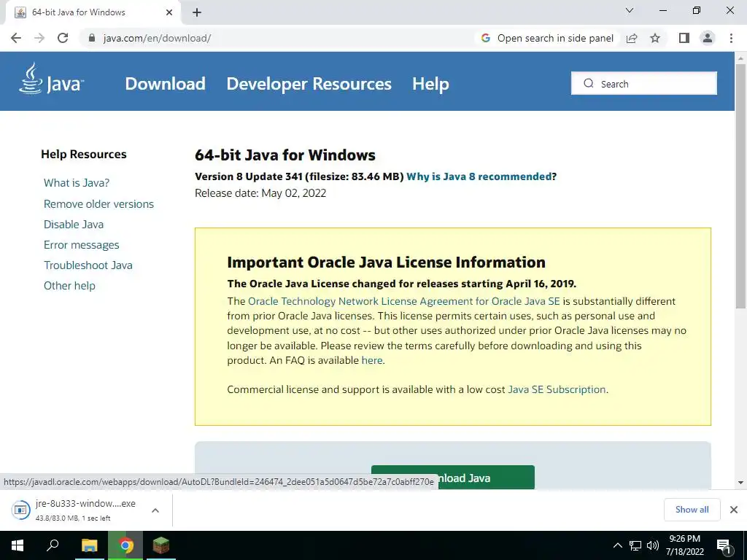This screenshot has height=560, width=747.
Task: Click the Java site Search field
Action: (x=643, y=83)
